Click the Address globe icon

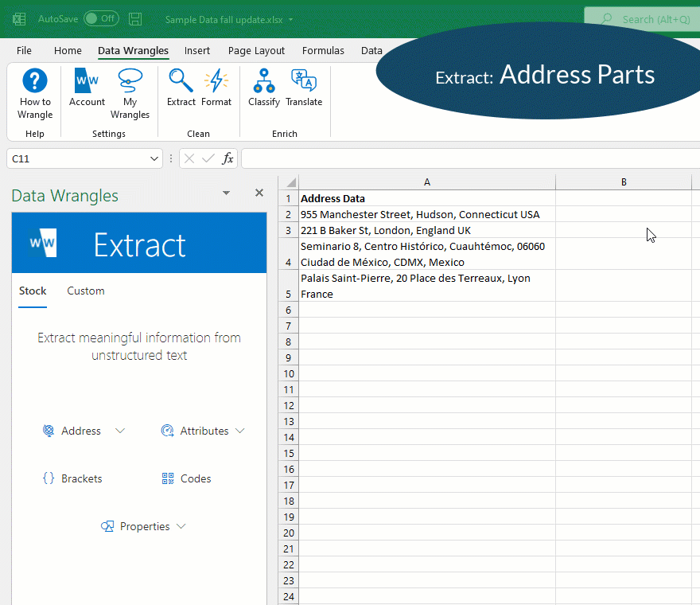point(49,431)
